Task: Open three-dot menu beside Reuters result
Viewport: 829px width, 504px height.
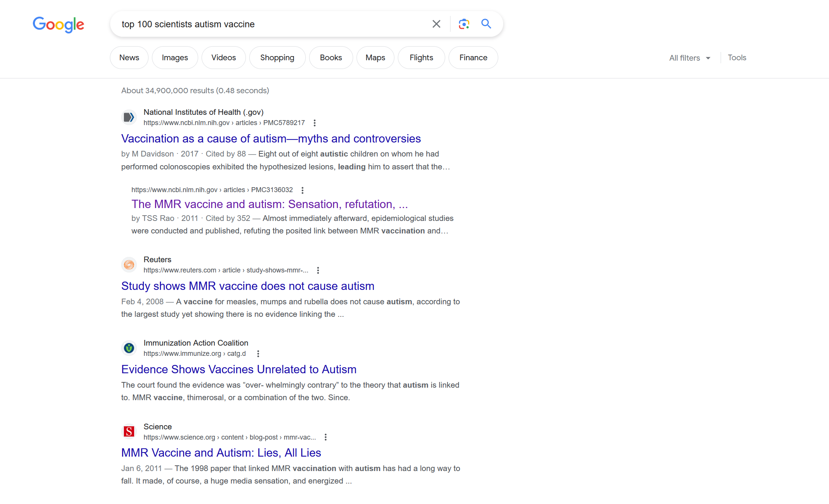Action: click(318, 270)
